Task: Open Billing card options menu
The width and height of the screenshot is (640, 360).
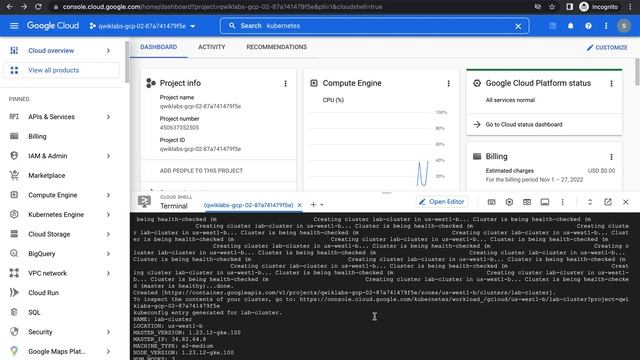Action: coord(611,157)
